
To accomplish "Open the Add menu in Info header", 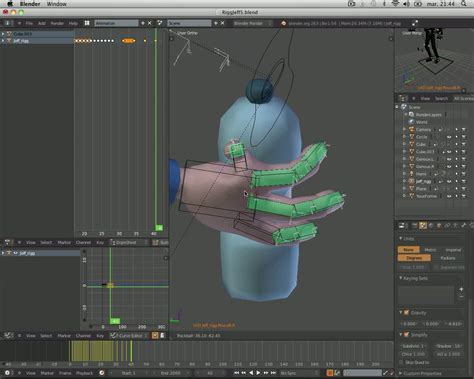I will coord(42,23).
